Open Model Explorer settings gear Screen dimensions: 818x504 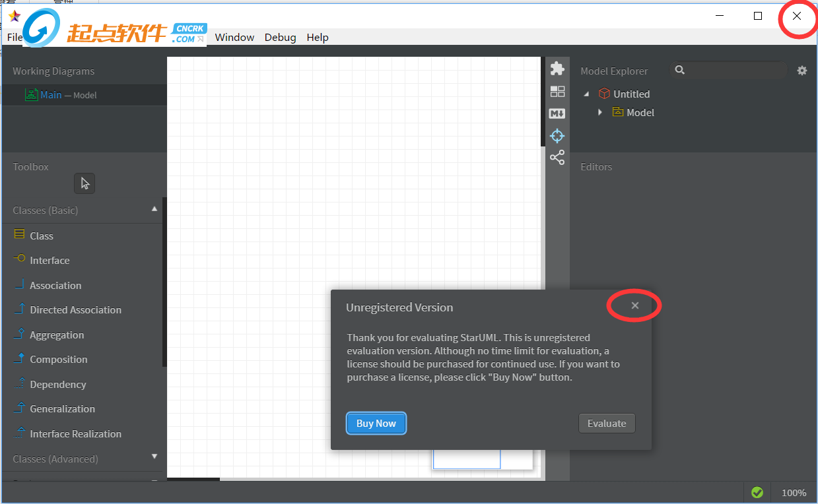[x=802, y=71]
